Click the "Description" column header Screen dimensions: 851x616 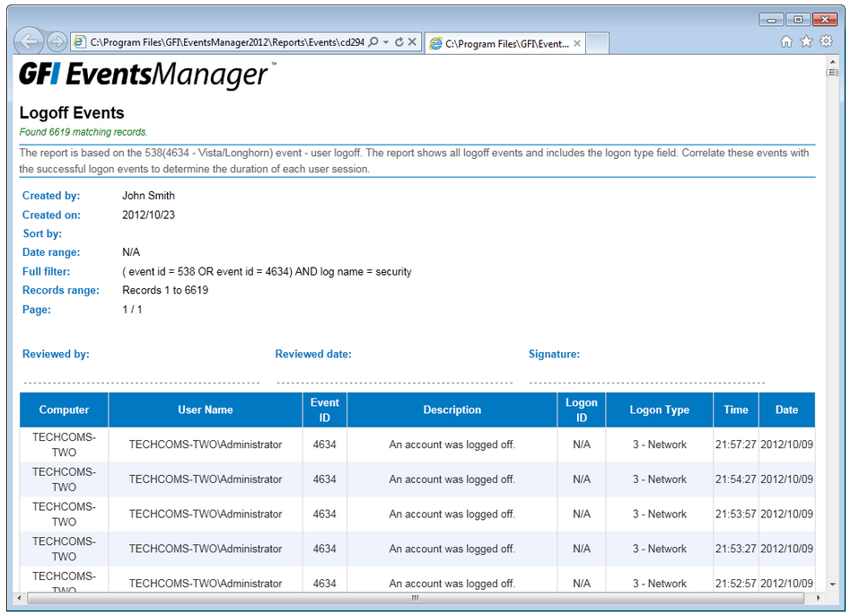click(x=452, y=409)
